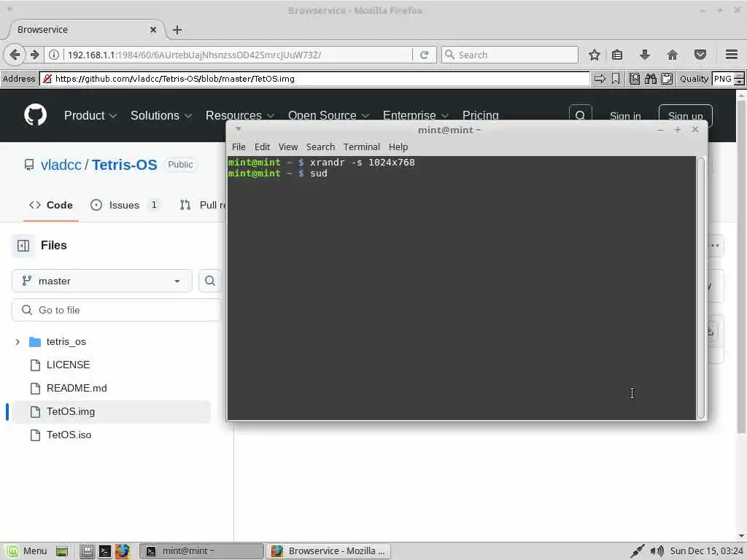Change Quality PNG spinner dropdown

pos(739,79)
